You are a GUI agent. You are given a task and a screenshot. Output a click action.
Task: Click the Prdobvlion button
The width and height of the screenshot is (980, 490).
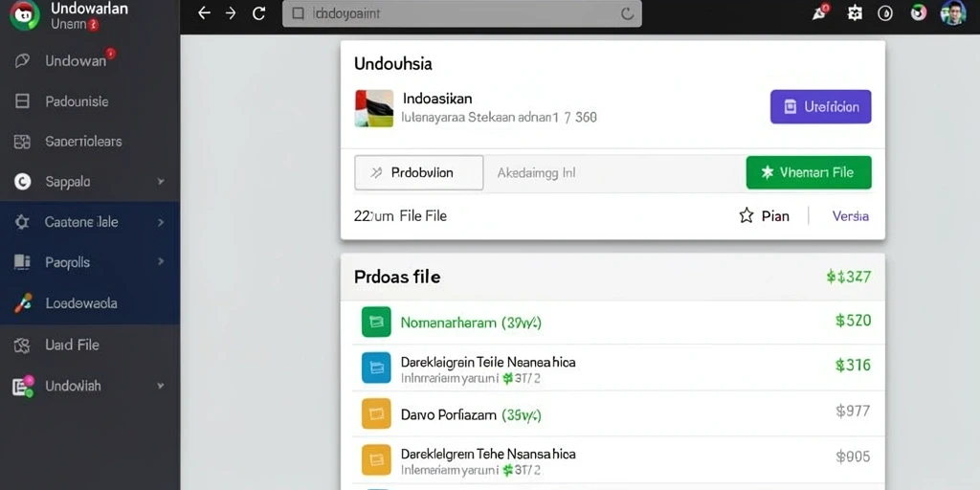[419, 172]
